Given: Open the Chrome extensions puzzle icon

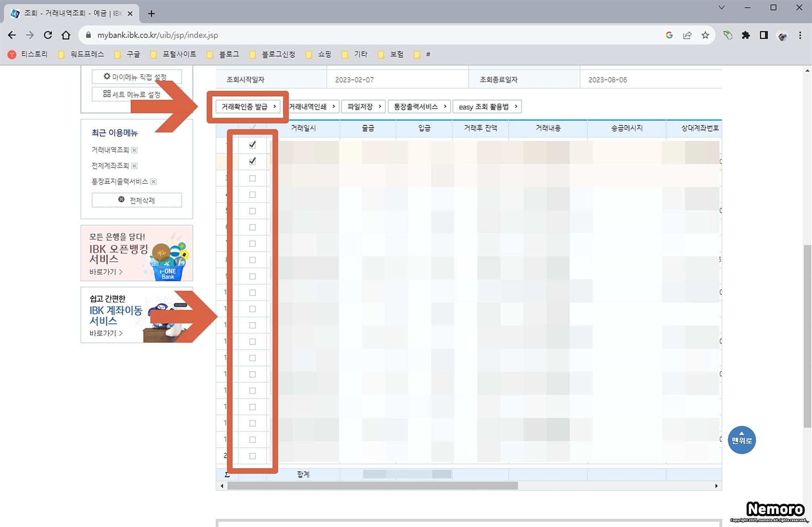Looking at the screenshot, I should [x=746, y=35].
